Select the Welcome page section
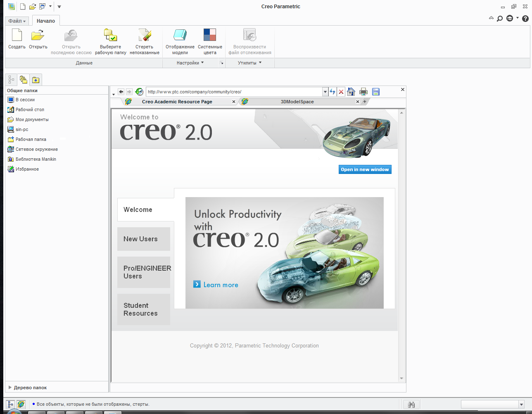 [x=145, y=209]
